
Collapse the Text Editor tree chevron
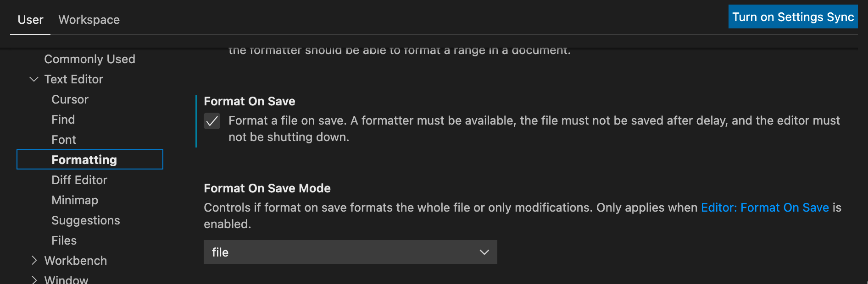[x=34, y=79]
